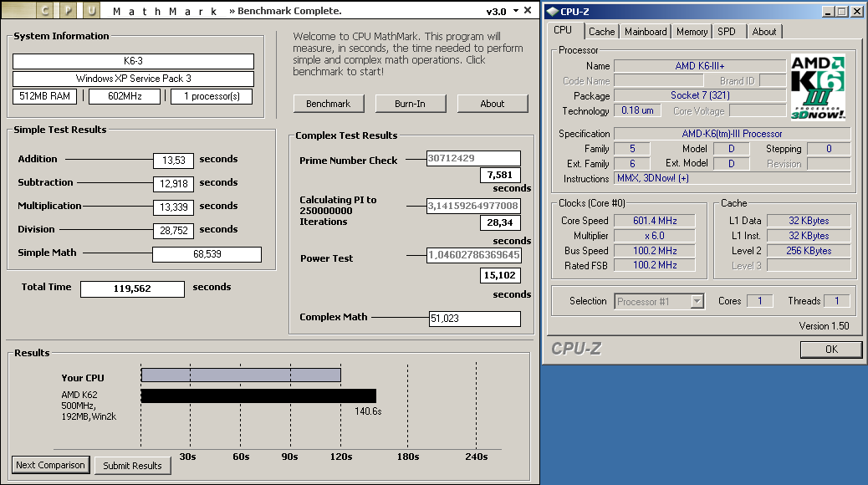The width and height of the screenshot is (868, 485).
Task: Select the Memory tab in CPU-Z
Action: [692, 32]
